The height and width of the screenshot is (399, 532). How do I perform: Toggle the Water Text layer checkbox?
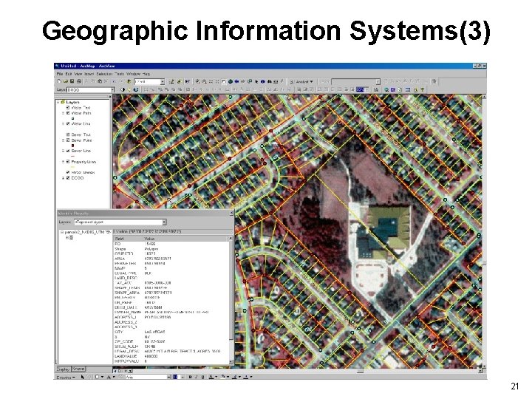pos(68,108)
